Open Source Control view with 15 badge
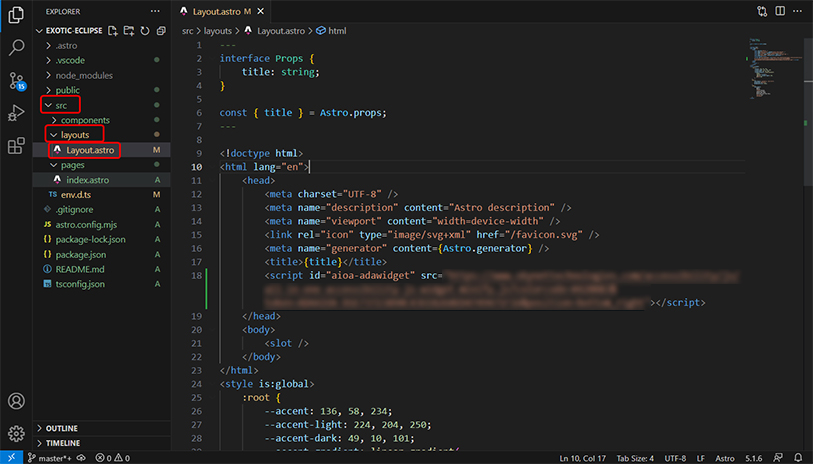This screenshot has width=813, height=464. [x=16, y=81]
